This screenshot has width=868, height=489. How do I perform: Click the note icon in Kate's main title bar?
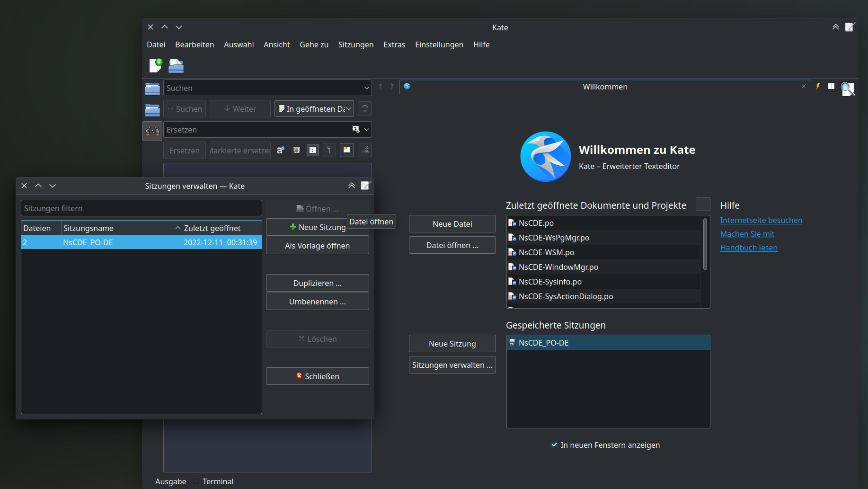coord(850,27)
